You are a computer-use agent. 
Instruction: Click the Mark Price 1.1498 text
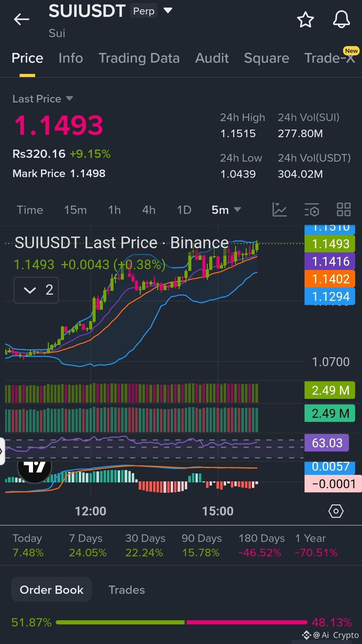(59, 173)
